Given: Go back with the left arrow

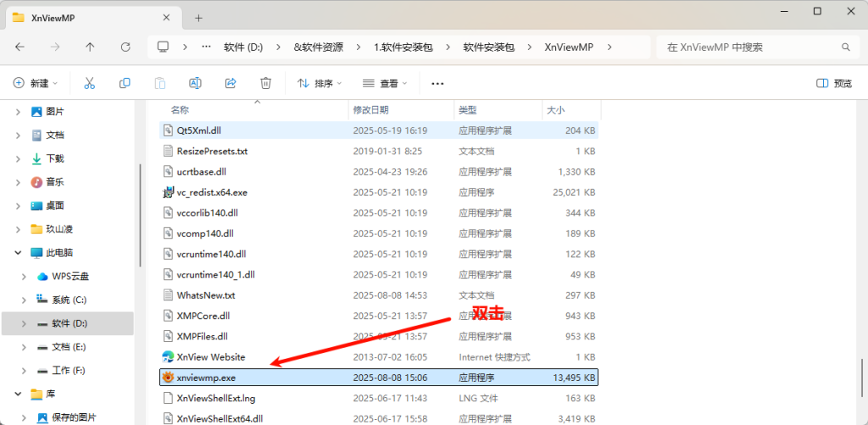Looking at the screenshot, I should [20, 48].
